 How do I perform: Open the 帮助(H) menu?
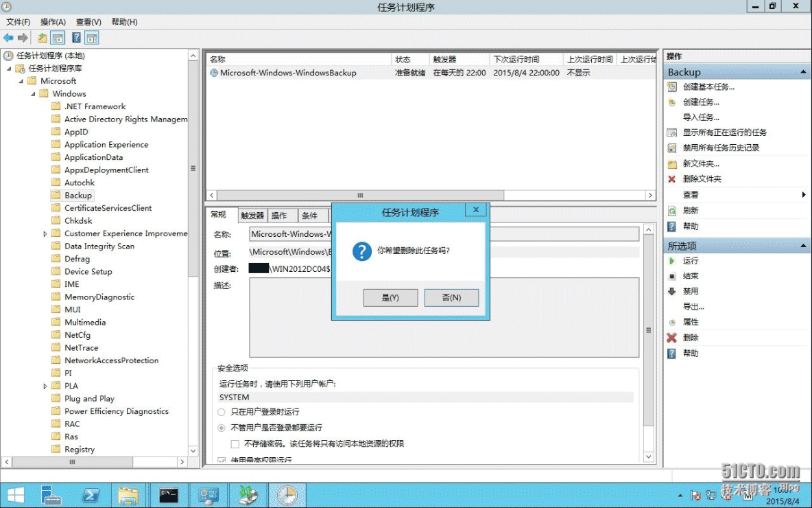124,22
